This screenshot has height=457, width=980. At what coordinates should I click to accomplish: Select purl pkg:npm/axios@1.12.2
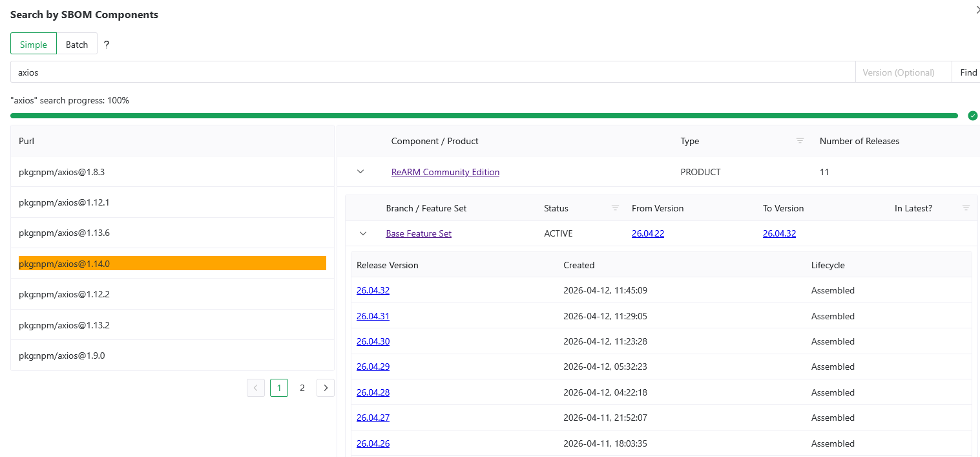point(172,294)
